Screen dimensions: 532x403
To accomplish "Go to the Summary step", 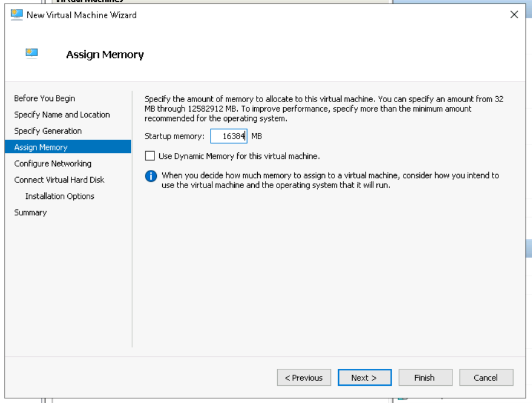I will [x=30, y=212].
